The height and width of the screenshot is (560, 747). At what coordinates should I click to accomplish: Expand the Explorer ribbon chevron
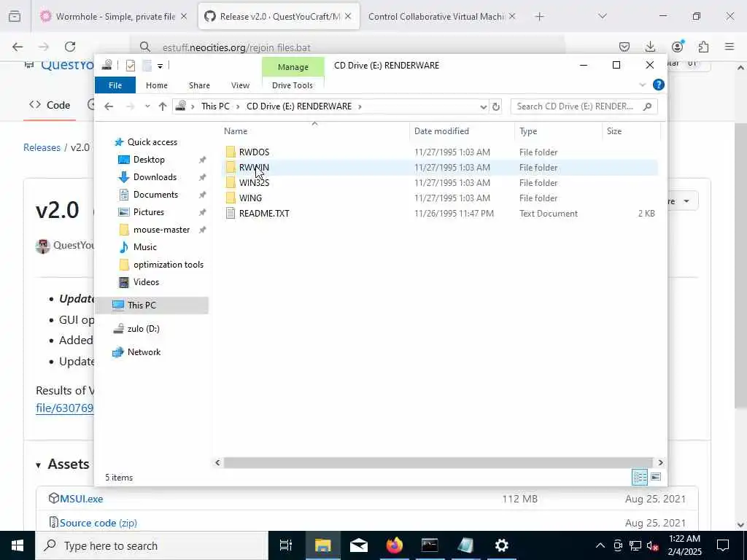pos(642,85)
